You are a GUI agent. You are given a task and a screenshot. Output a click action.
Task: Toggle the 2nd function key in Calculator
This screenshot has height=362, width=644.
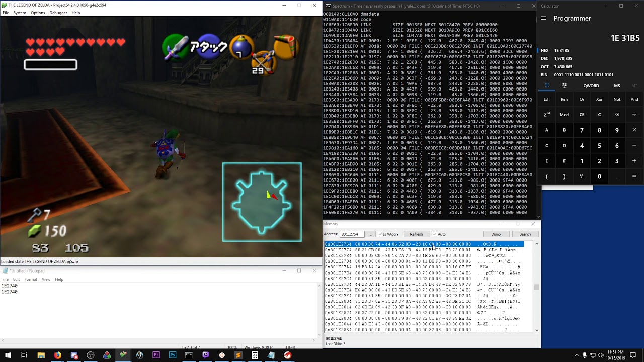pyautogui.click(x=547, y=114)
